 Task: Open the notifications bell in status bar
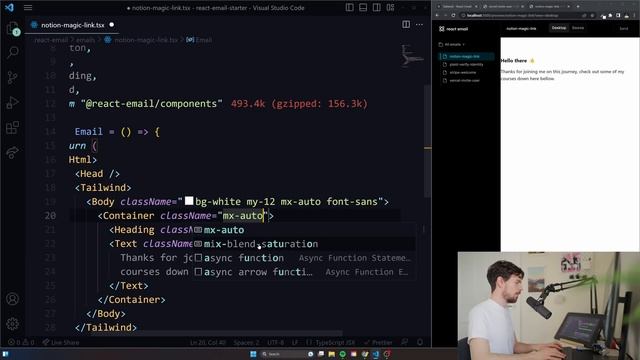coord(420,342)
